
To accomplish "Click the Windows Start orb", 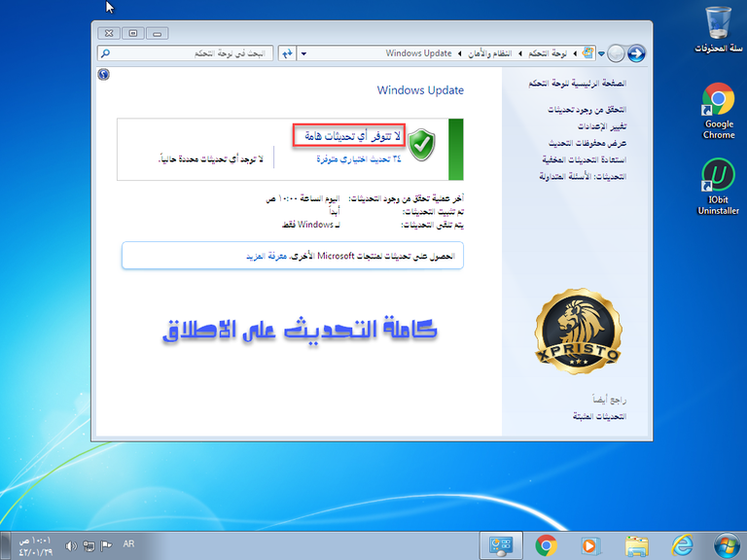I will point(728,545).
